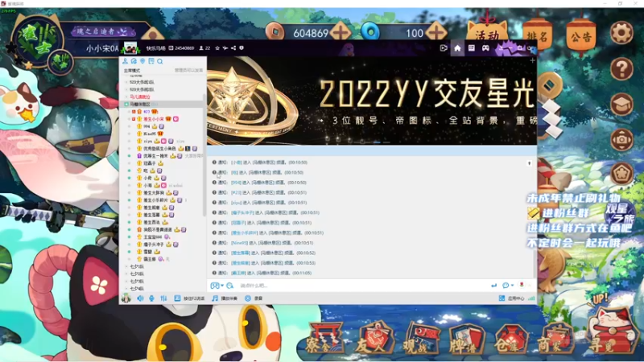Click the plus icon at banner top right
The width and height of the screenshot is (644, 362).
point(532,61)
